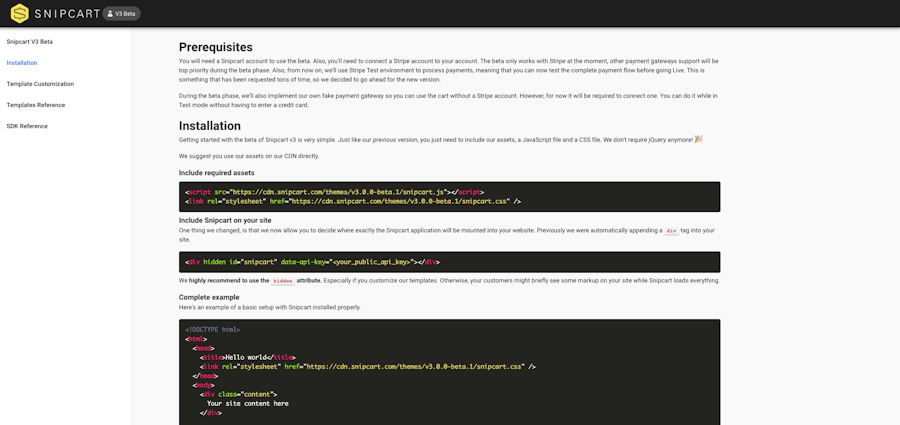Click the 'During the beta phase' paragraph
Screen dimensions: 900x425
(448, 101)
